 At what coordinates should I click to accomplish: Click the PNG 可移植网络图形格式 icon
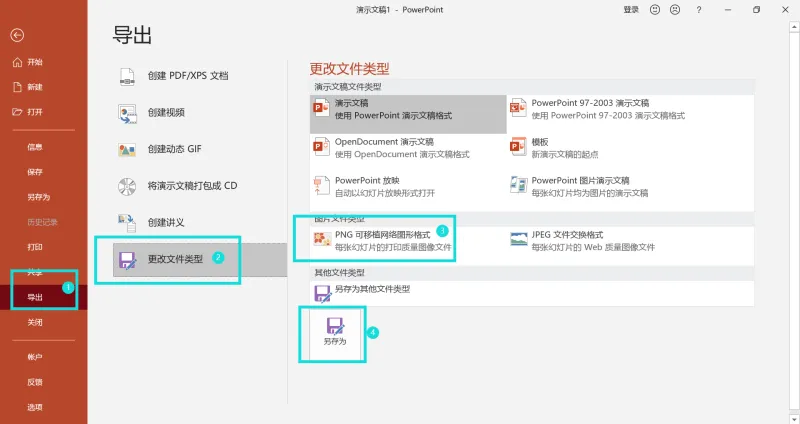click(x=322, y=239)
